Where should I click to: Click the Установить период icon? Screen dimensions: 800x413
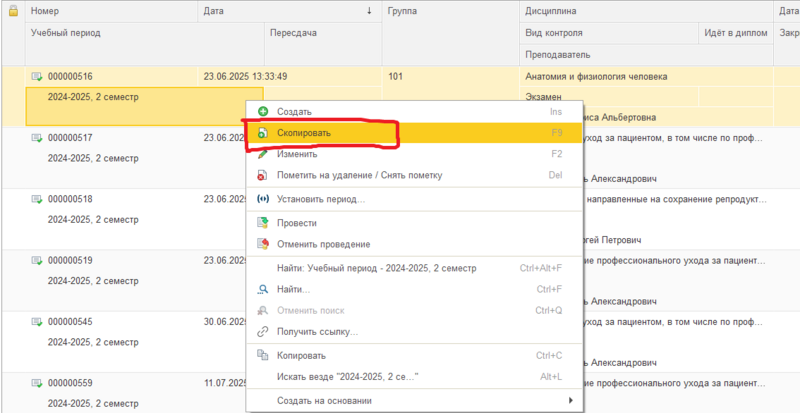(263, 199)
